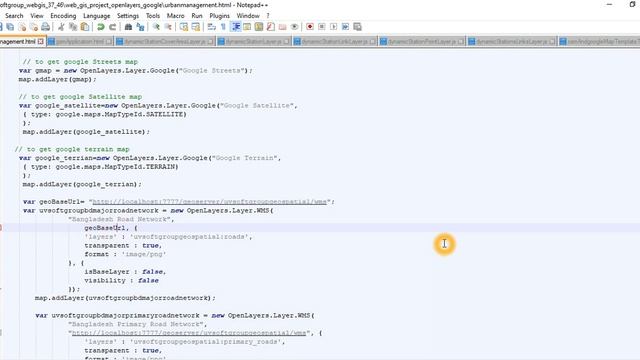Open the Run menu
Screen dimensions: 640x360
(197, 16)
